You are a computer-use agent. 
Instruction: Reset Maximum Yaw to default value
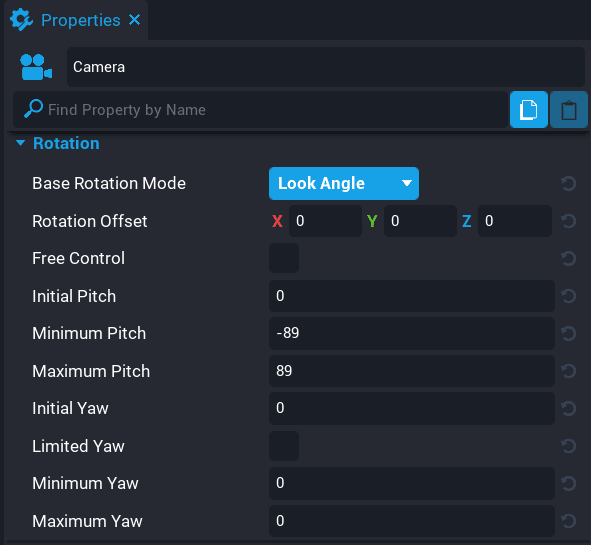(x=568, y=521)
